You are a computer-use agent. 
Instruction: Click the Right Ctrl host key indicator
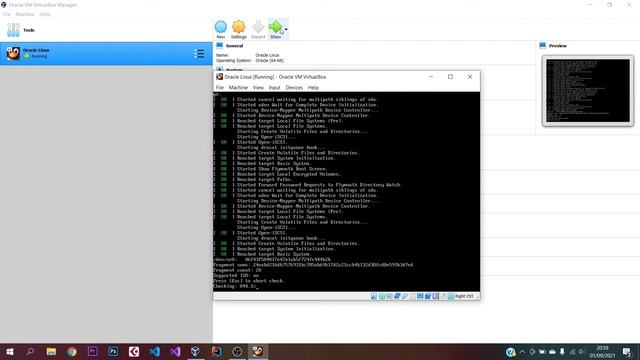pyautogui.click(x=464, y=296)
